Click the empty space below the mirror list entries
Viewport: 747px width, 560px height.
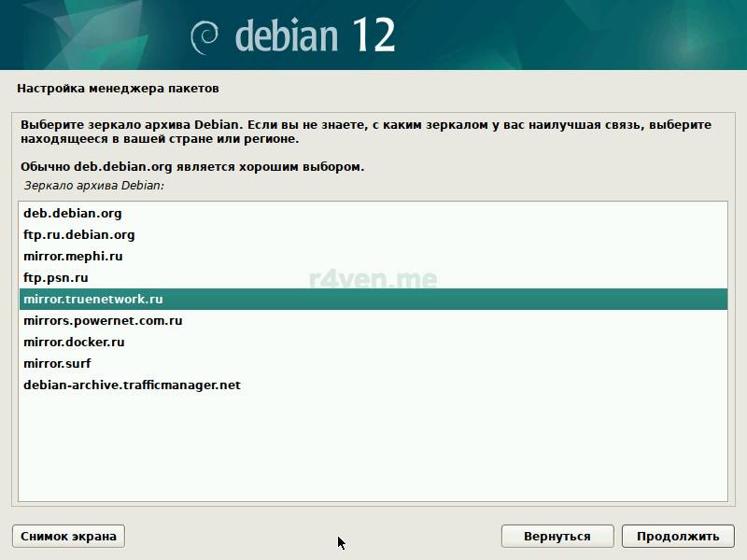pyautogui.click(x=373, y=448)
